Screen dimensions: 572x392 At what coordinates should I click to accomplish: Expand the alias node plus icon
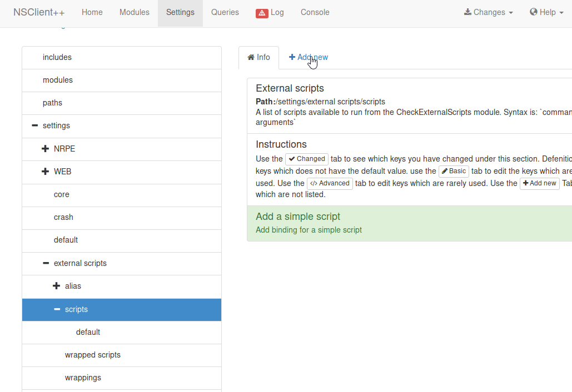(x=56, y=286)
